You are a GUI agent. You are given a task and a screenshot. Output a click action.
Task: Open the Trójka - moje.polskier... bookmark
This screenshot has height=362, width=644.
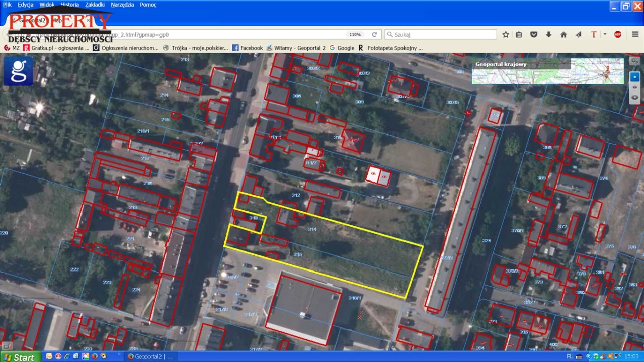click(x=196, y=48)
